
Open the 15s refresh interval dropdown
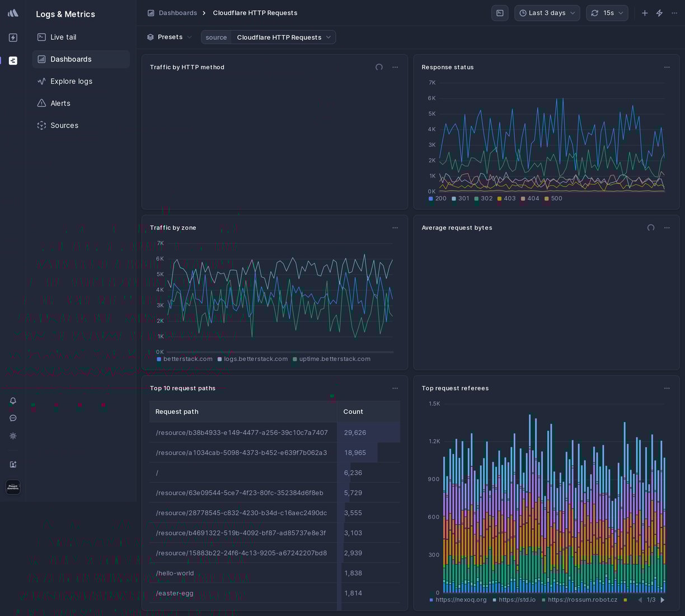click(607, 13)
